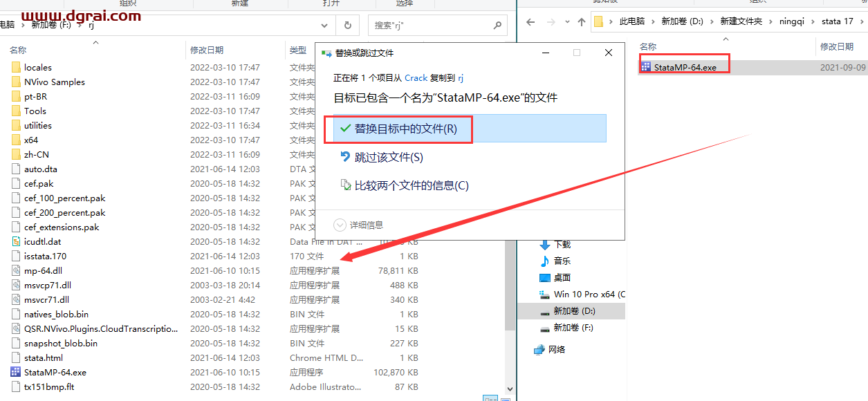
Task: Select 网络 in the navigation pane
Action: click(x=556, y=349)
